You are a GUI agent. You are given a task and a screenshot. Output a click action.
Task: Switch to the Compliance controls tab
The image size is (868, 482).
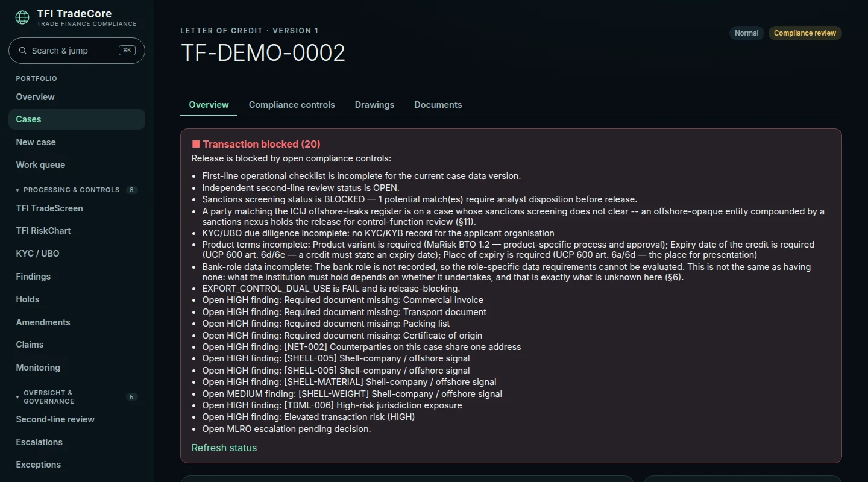[x=292, y=105]
